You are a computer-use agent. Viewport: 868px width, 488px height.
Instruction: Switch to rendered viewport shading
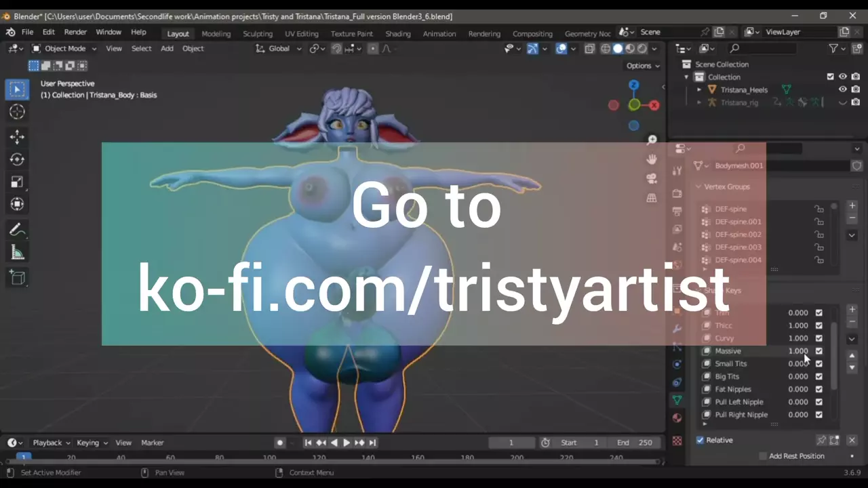pyautogui.click(x=642, y=49)
